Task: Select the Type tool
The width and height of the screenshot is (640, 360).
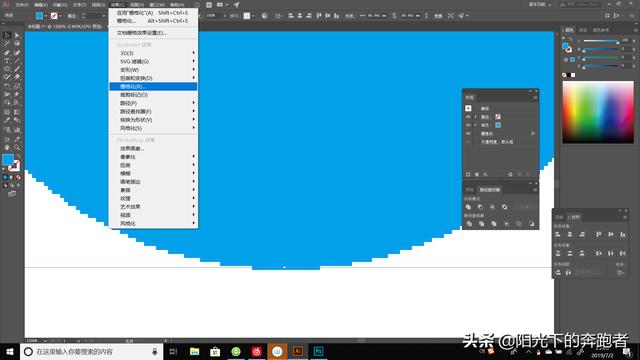Action: tap(7, 60)
